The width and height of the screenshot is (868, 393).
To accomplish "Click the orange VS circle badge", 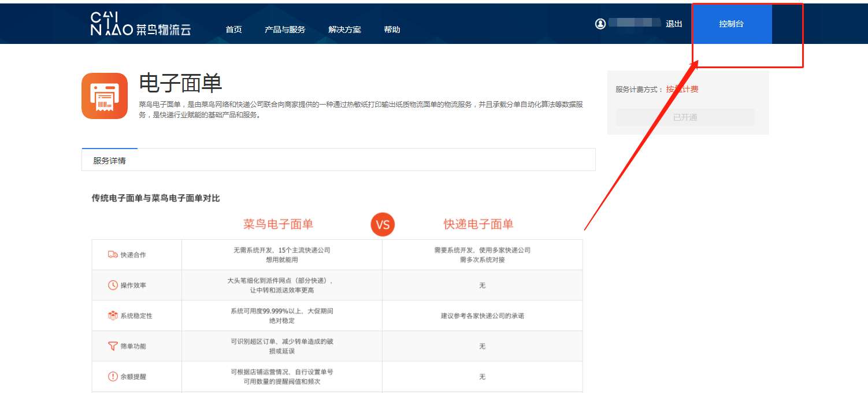I will [x=383, y=225].
